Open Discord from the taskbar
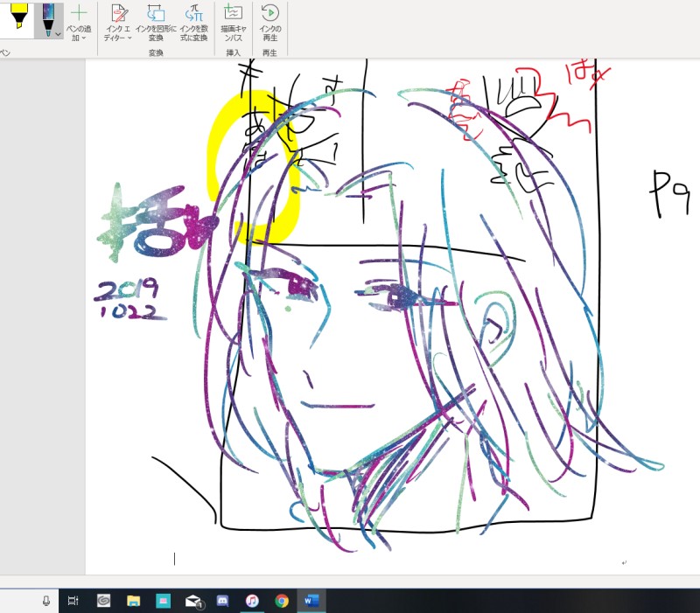The height and width of the screenshot is (613, 700). [222, 601]
